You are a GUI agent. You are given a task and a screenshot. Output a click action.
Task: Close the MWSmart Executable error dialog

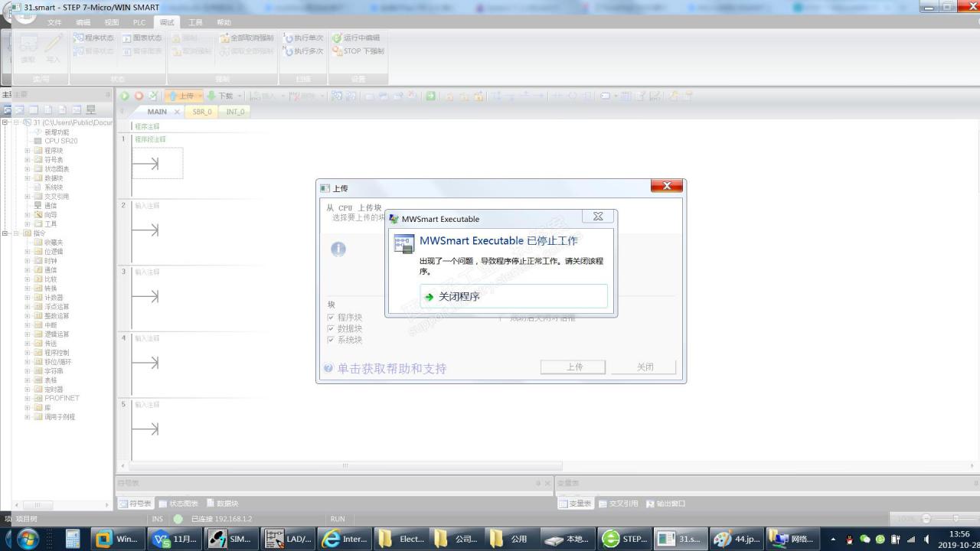point(598,217)
